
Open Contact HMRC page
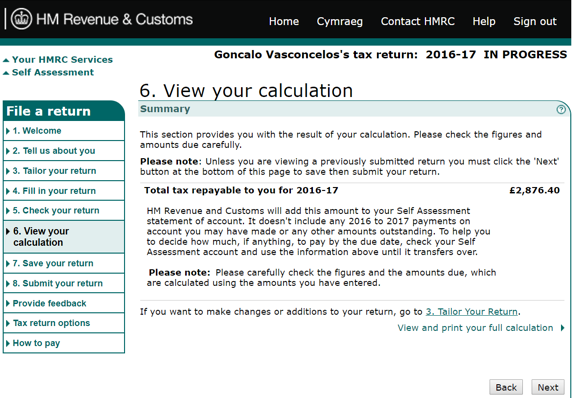[417, 21]
